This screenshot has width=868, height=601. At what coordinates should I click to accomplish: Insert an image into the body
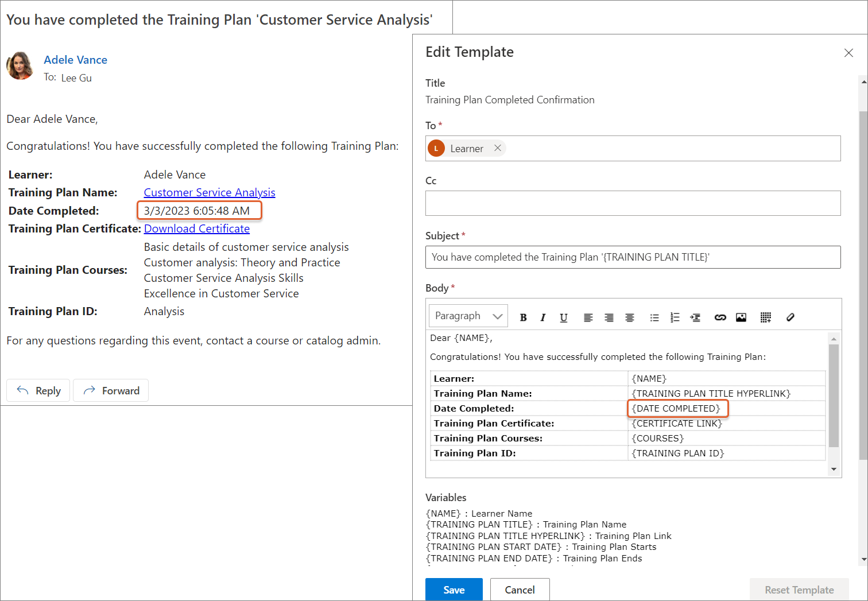pos(741,317)
